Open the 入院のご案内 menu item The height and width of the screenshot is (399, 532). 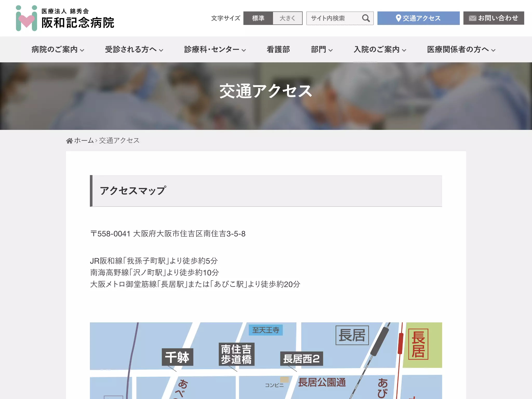[x=377, y=49]
